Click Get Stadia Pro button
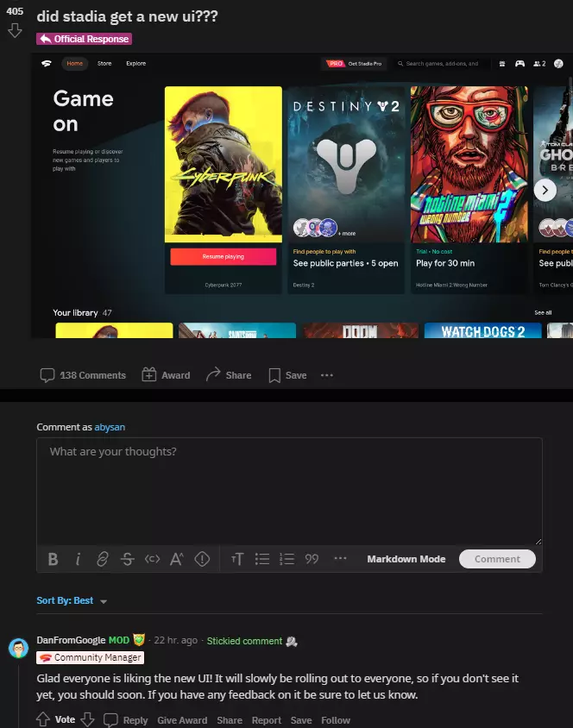The height and width of the screenshot is (728, 573). coord(354,64)
